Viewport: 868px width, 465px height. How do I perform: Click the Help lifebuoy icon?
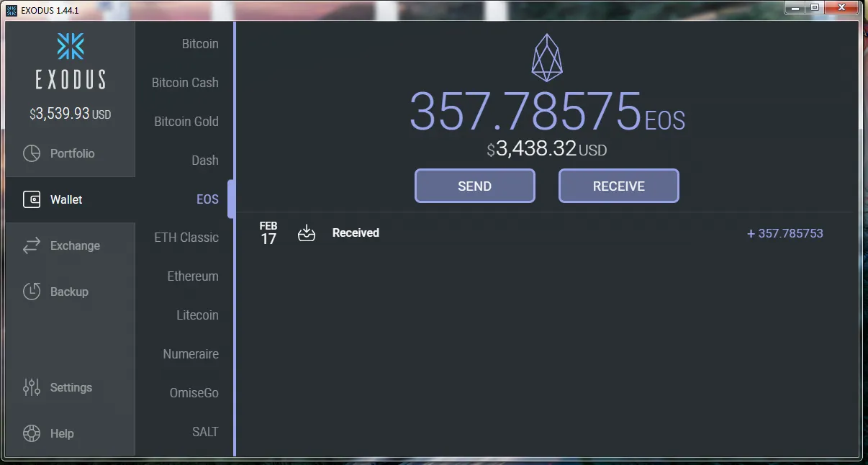(31, 433)
